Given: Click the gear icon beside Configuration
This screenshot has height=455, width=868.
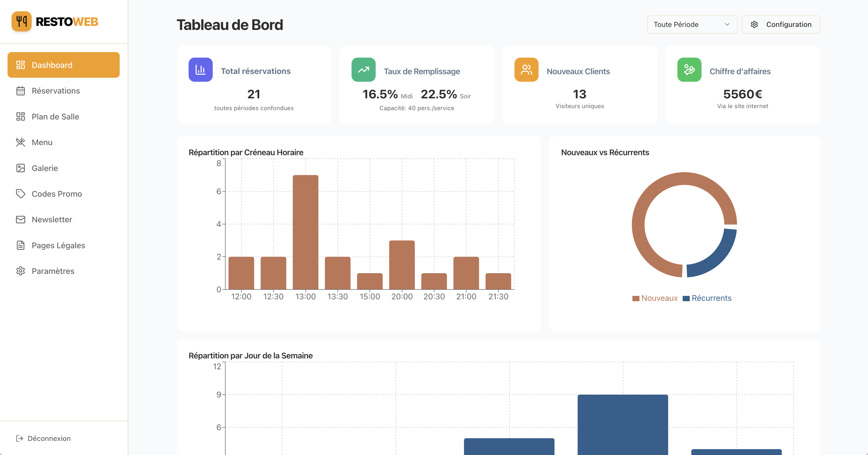Looking at the screenshot, I should (x=754, y=25).
